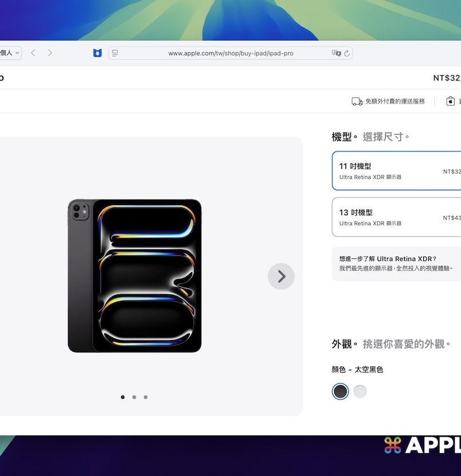The image size is (461, 476).
Task: Jump to second gallery dot
Action: [134, 397]
